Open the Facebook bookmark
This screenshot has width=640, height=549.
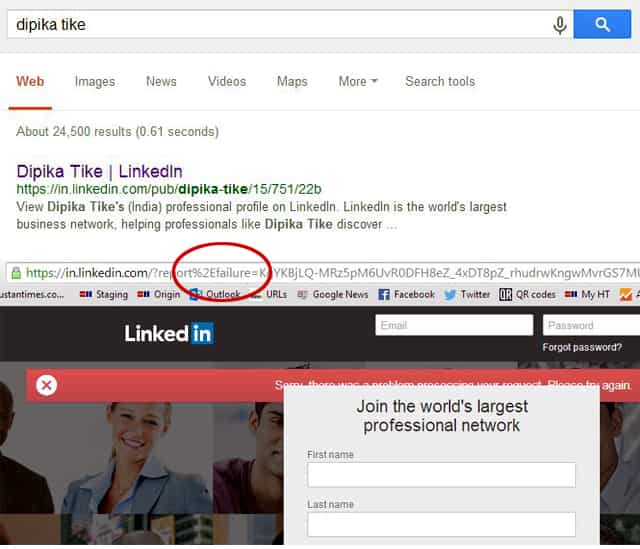pyautogui.click(x=406, y=294)
